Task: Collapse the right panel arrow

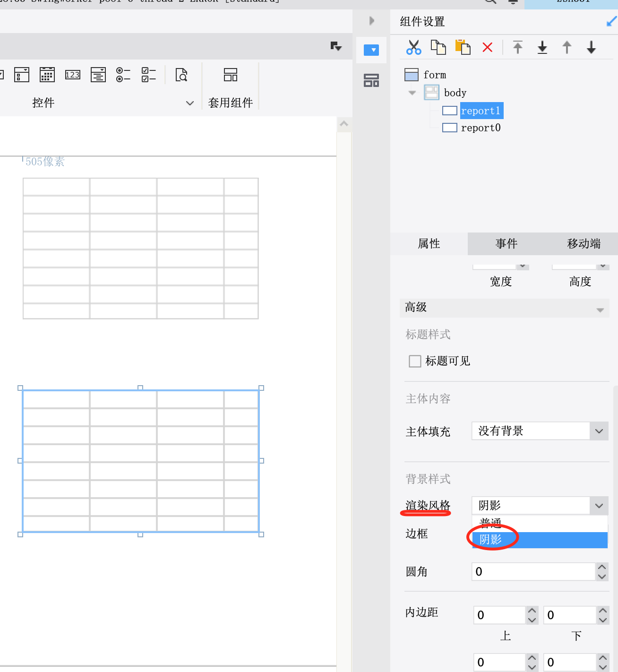Action: pyautogui.click(x=371, y=21)
